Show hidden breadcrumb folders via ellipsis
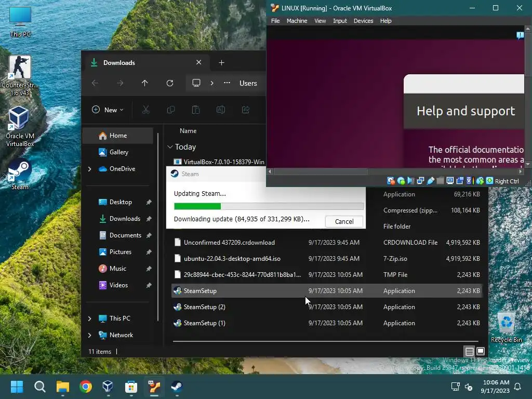 (x=227, y=83)
